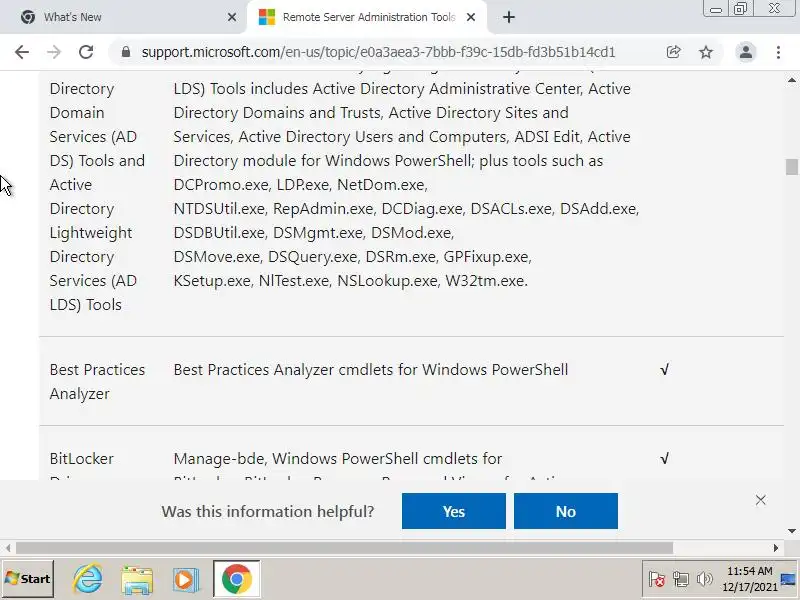The height and width of the screenshot is (600, 800).
Task: Click the BitLocker row title
Action: [82, 459]
